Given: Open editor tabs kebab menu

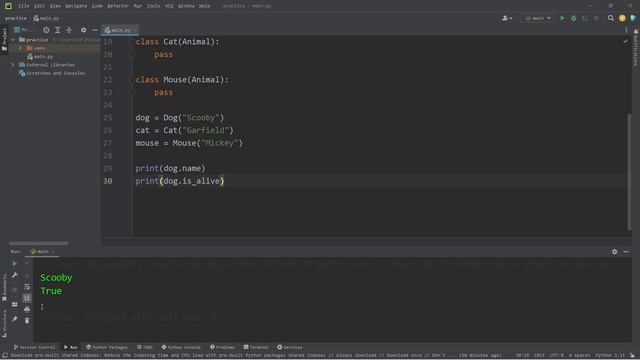Looking at the screenshot, I should click(x=626, y=30).
